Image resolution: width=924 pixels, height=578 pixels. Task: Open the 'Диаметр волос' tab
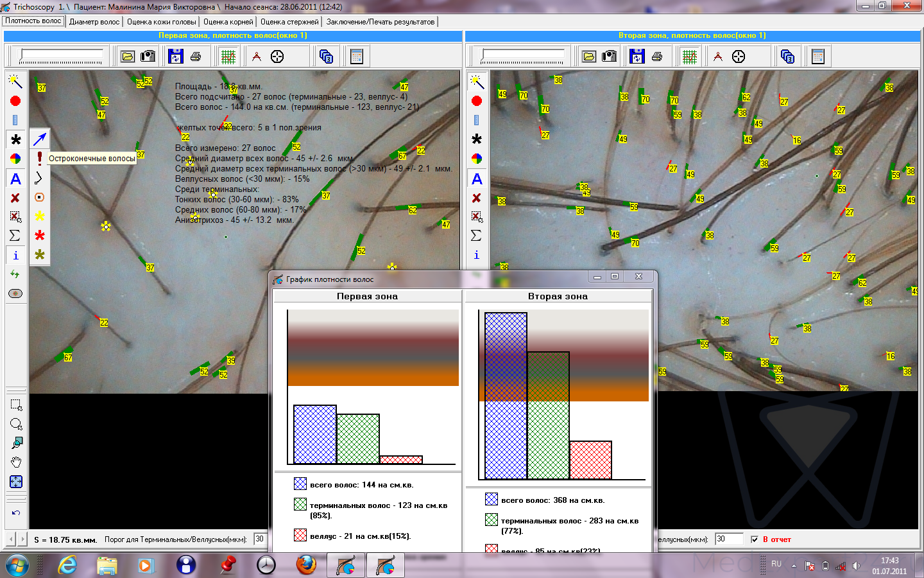point(94,22)
